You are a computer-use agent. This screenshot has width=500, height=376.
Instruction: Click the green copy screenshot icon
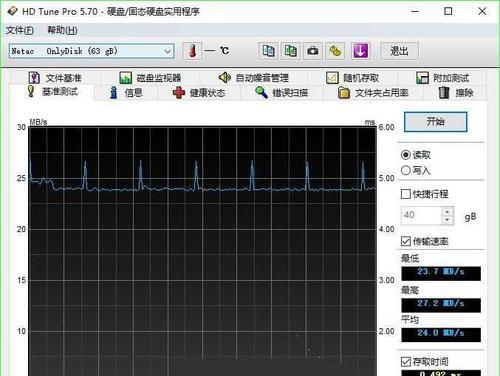coord(291,51)
